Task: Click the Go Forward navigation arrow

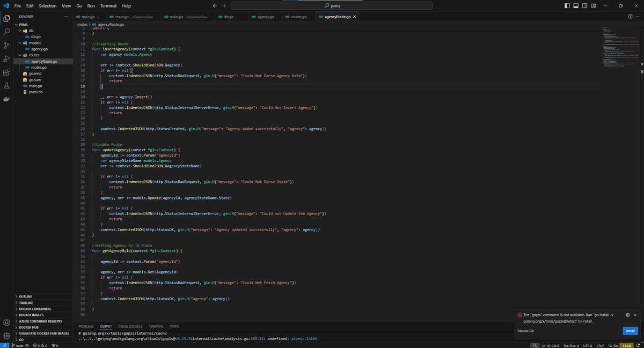Action: point(224,5)
